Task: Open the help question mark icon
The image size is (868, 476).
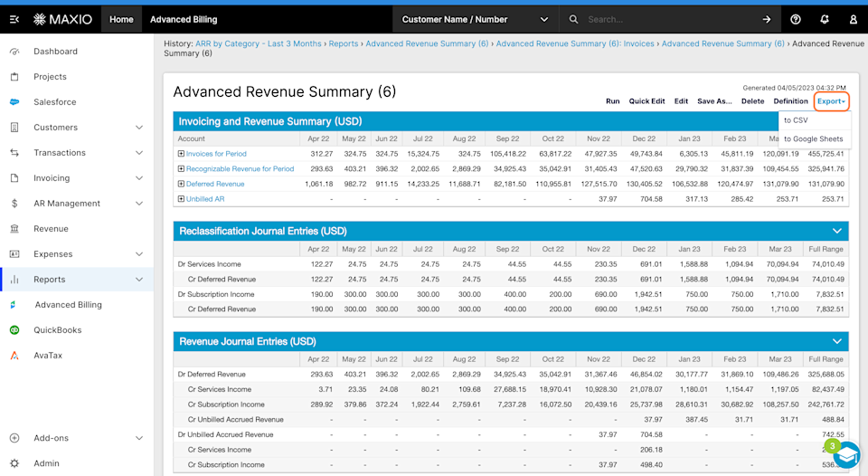Action: coord(796,19)
